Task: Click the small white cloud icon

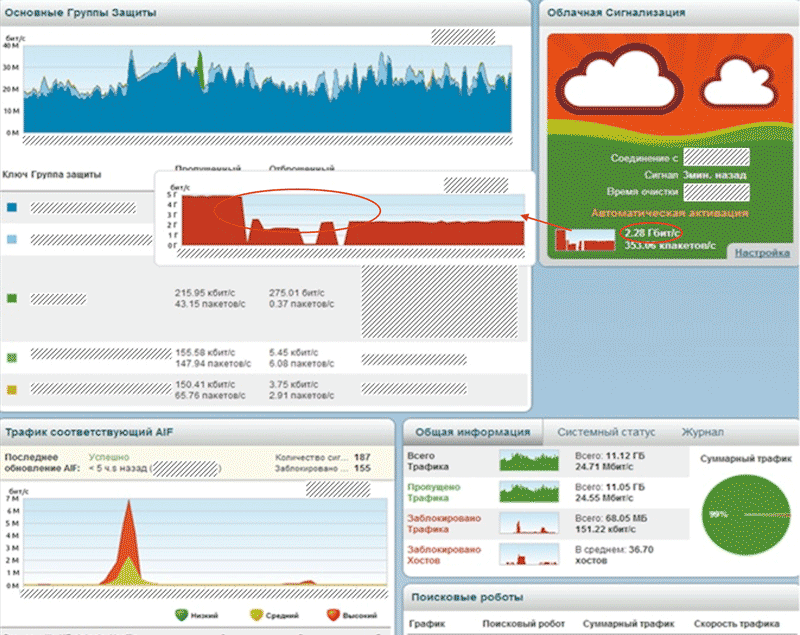Action: coord(737,83)
